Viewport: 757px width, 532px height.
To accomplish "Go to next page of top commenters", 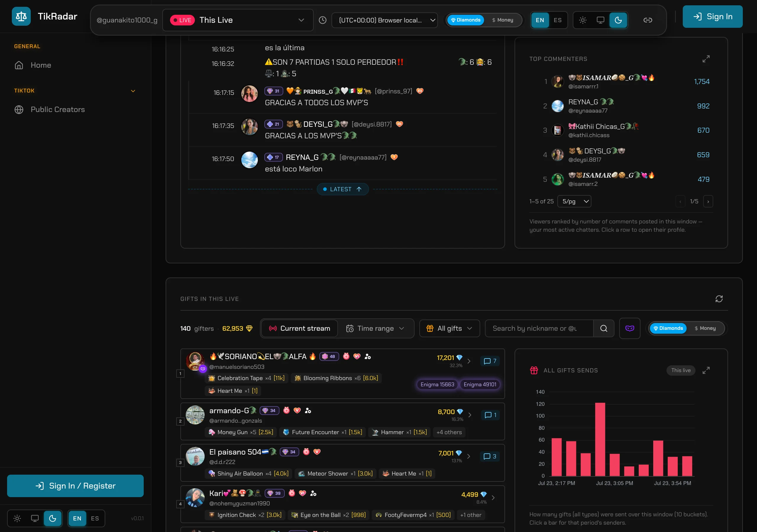I will click(708, 201).
